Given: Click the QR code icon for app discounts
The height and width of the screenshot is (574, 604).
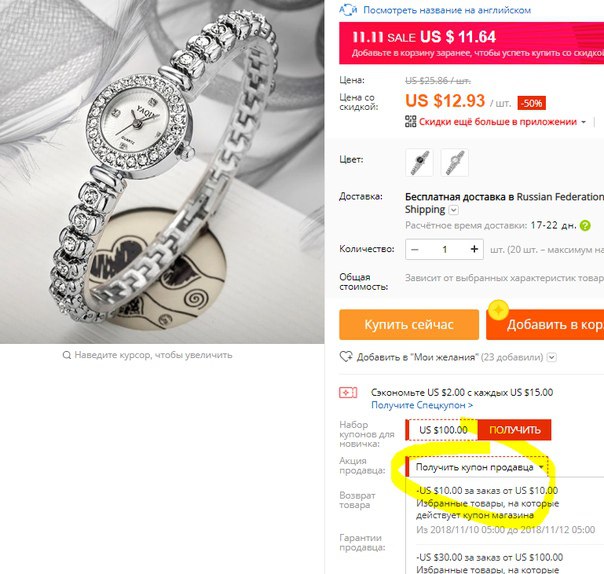Looking at the screenshot, I should click(x=411, y=121).
